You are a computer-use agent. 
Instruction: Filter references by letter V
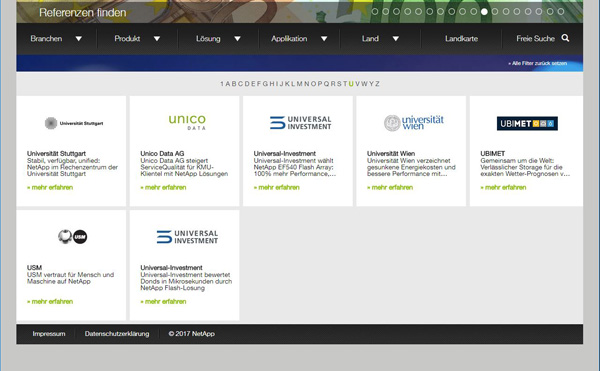click(x=357, y=84)
